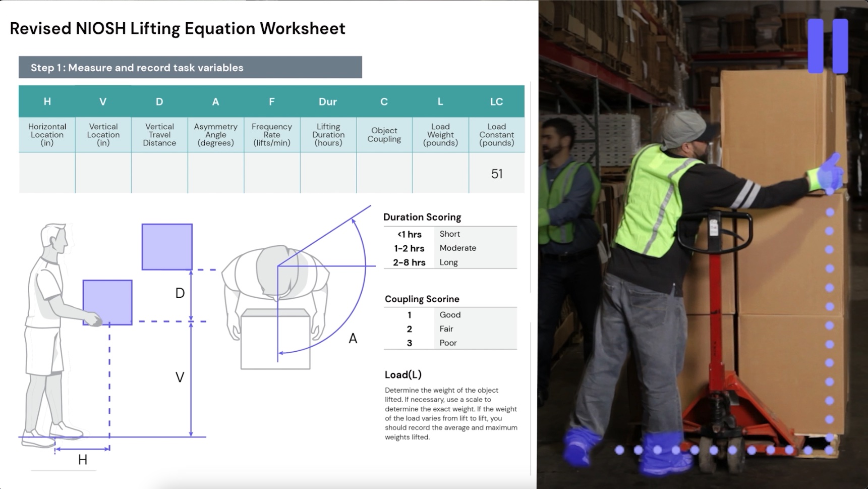
Task: Select the A (Asymmetry Angle) column header
Action: [x=215, y=101]
